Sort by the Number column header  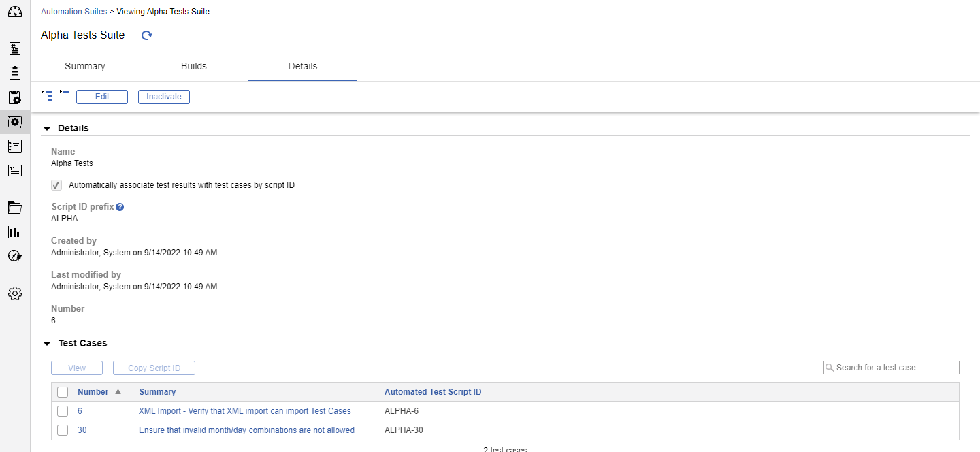tap(93, 392)
